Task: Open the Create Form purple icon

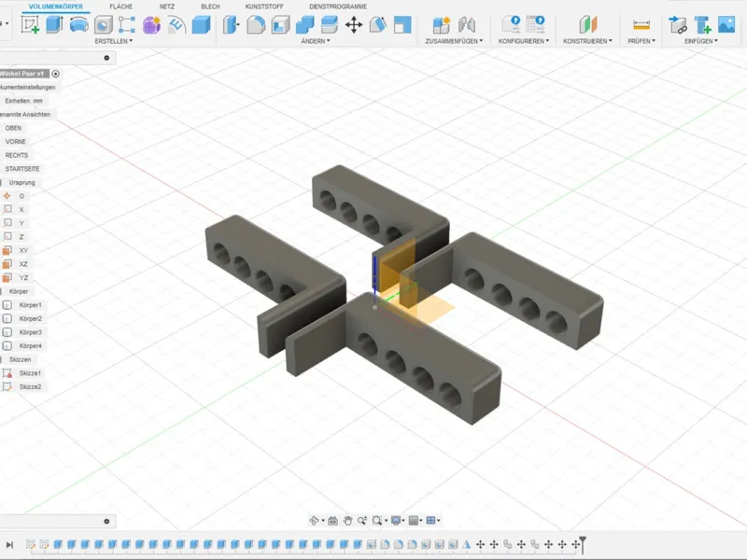Action: (151, 25)
